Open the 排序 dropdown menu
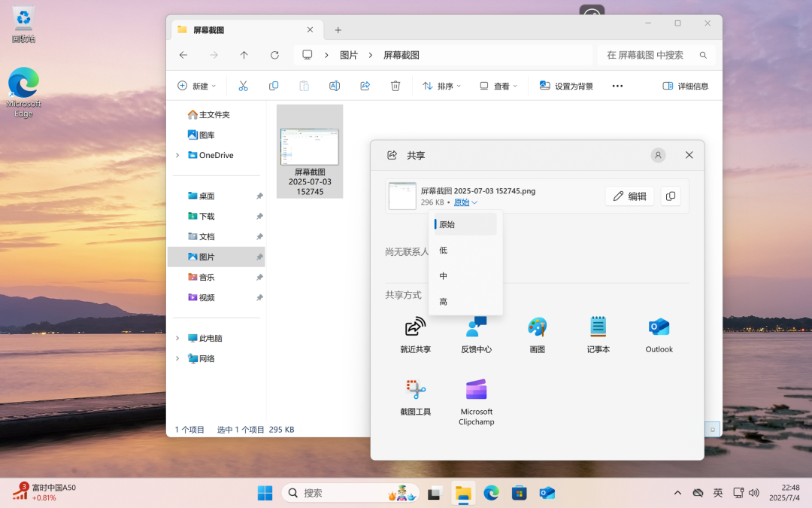Screen dimensions: 812x508 point(441,85)
